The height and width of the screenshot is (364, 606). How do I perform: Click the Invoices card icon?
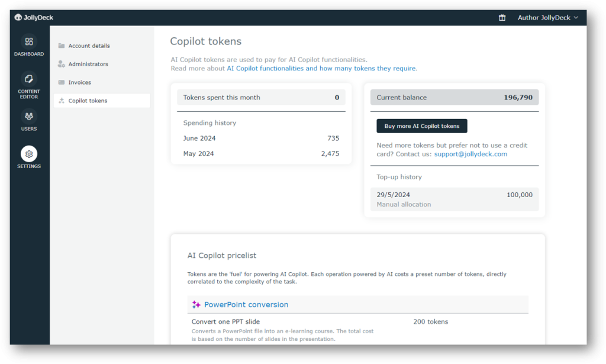click(62, 82)
